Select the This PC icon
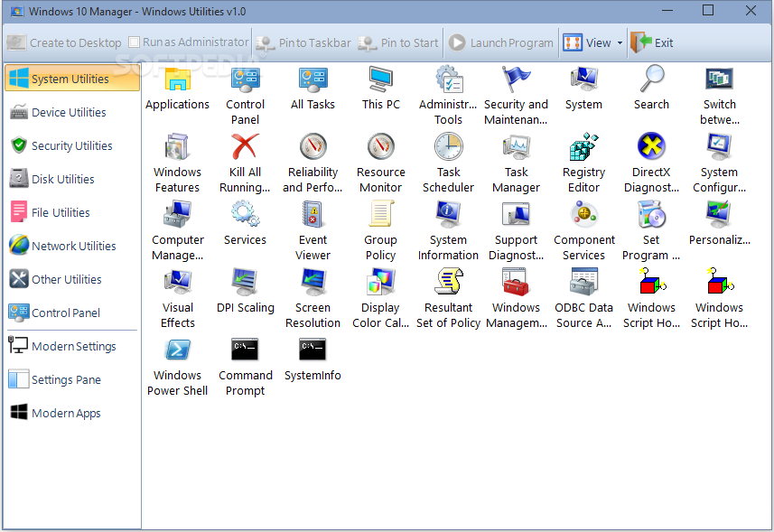This screenshot has width=774, height=532. [x=380, y=79]
